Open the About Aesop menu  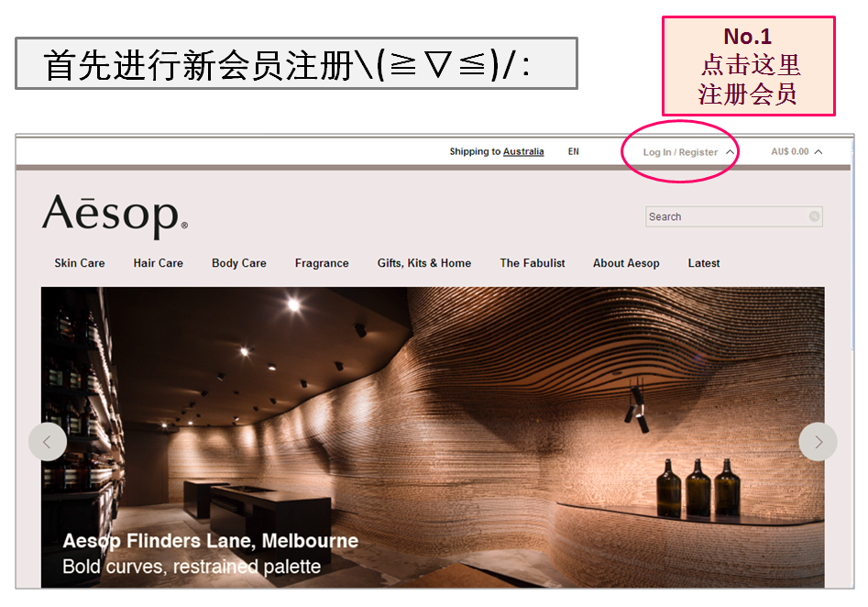(x=626, y=263)
